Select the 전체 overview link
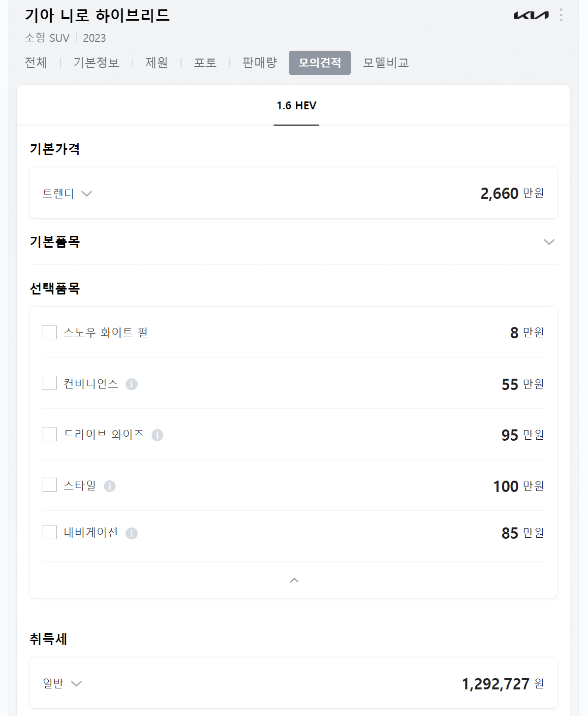This screenshot has height=716, width=588. coord(35,63)
